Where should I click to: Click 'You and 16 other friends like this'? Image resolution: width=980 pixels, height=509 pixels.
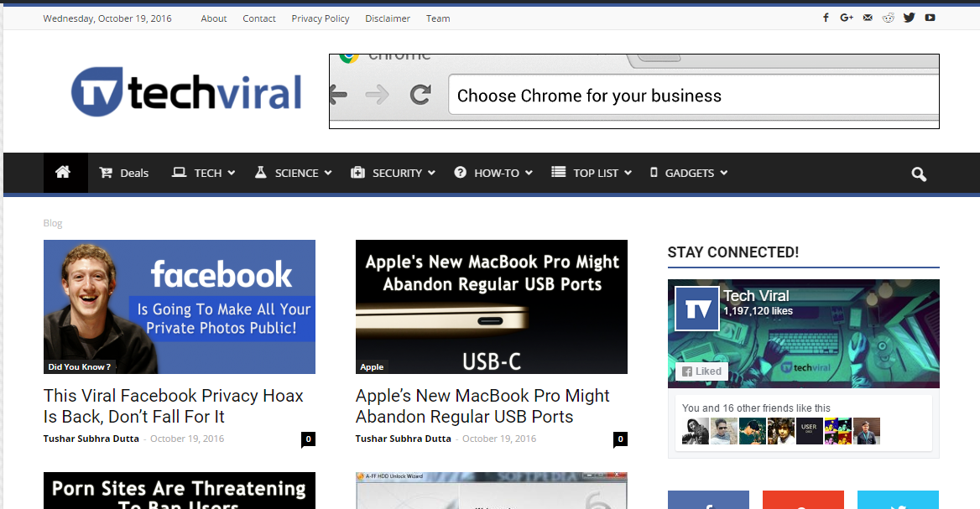click(x=756, y=408)
